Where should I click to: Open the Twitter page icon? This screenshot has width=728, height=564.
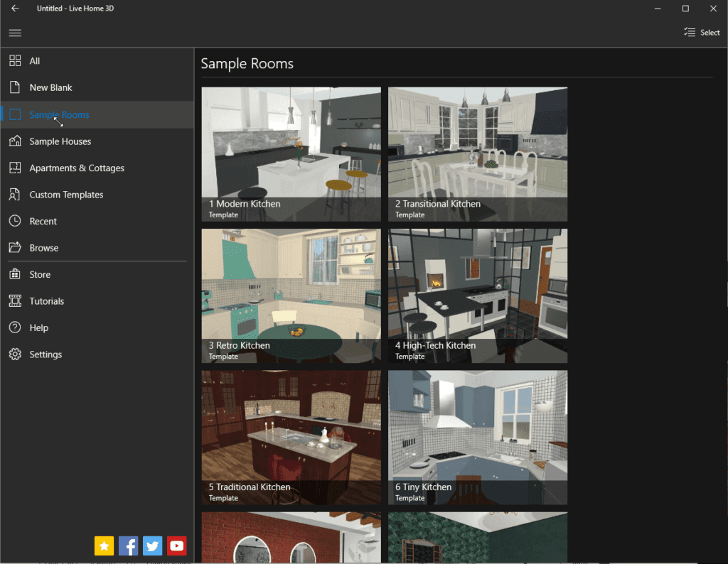pos(152,546)
